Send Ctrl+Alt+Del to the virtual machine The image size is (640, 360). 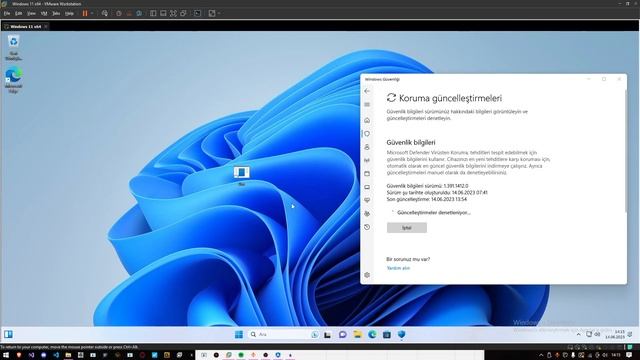pyautogui.click(x=105, y=13)
